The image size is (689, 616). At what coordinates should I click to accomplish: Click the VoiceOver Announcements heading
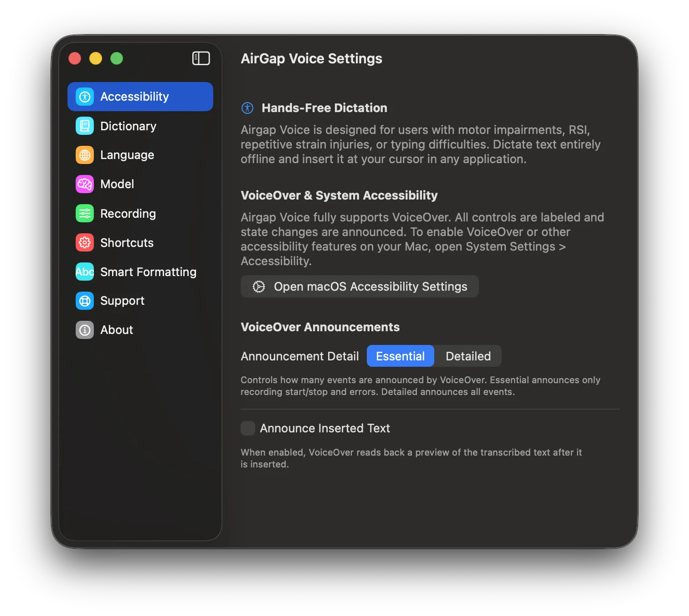(320, 327)
